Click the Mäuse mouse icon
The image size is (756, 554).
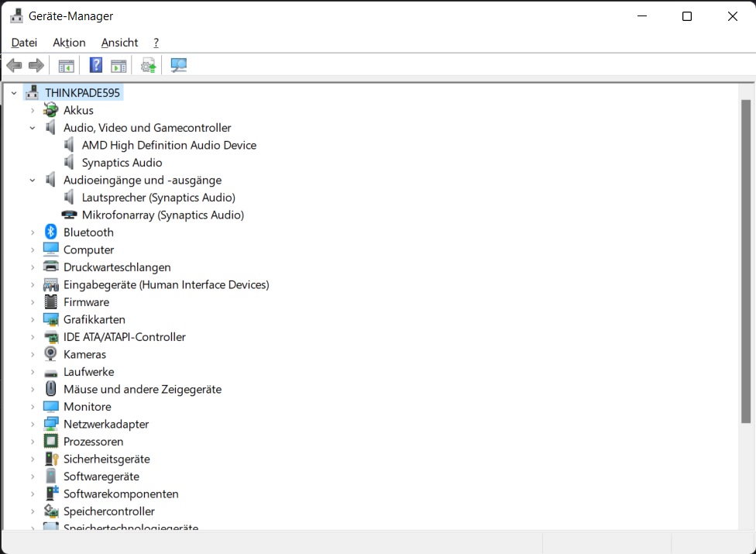pos(50,389)
